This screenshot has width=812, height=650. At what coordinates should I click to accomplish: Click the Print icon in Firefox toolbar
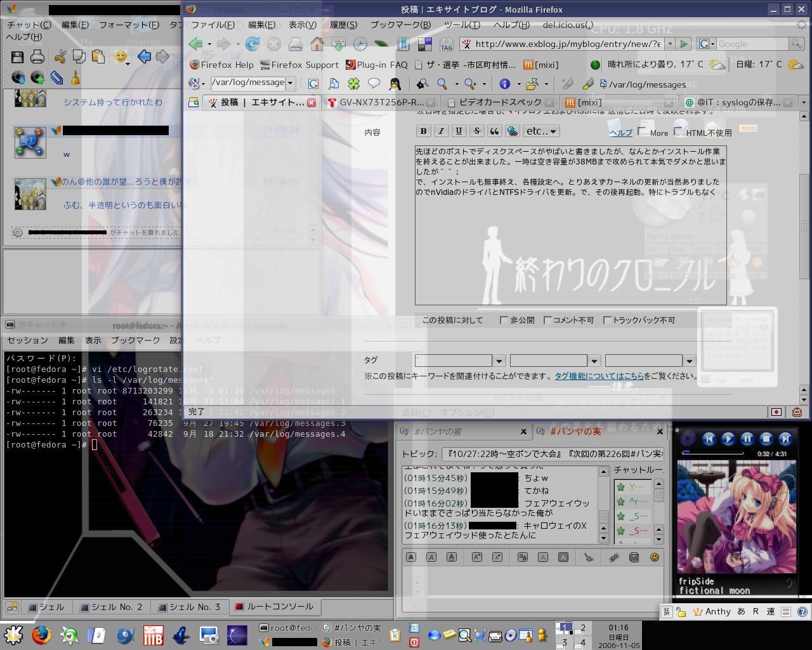point(296,44)
